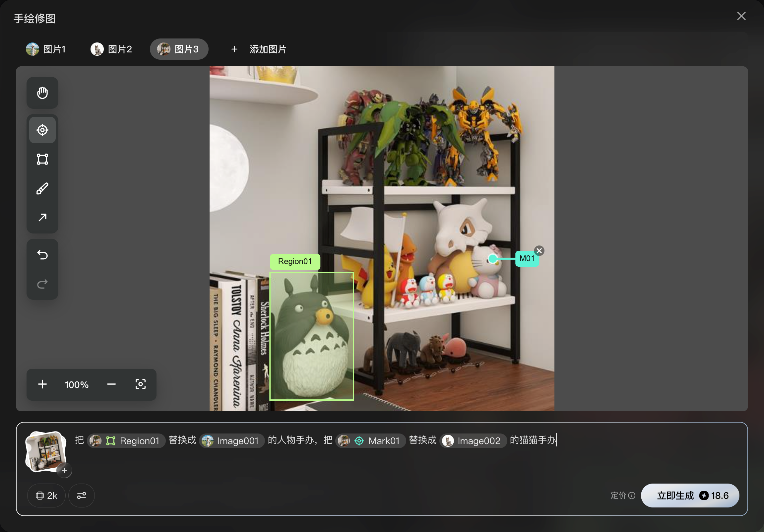Click the 替换成 text after Region01
764x532 pixels.
click(x=182, y=440)
